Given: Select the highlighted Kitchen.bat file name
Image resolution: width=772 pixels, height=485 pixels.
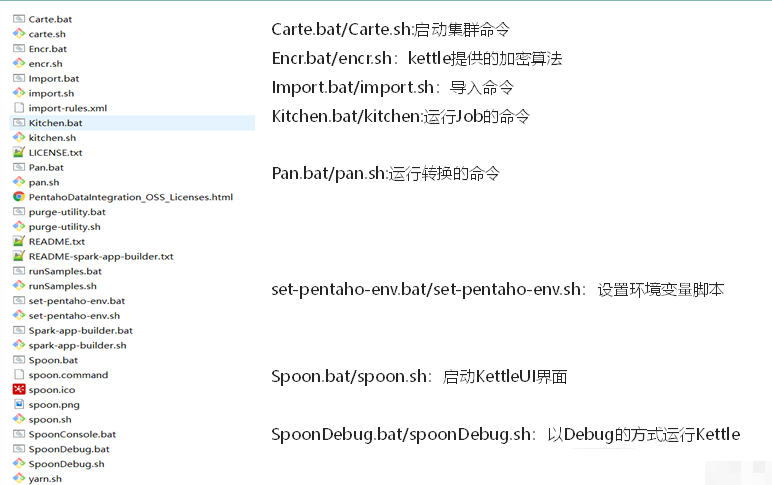Looking at the screenshot, I should pos(55,123).
